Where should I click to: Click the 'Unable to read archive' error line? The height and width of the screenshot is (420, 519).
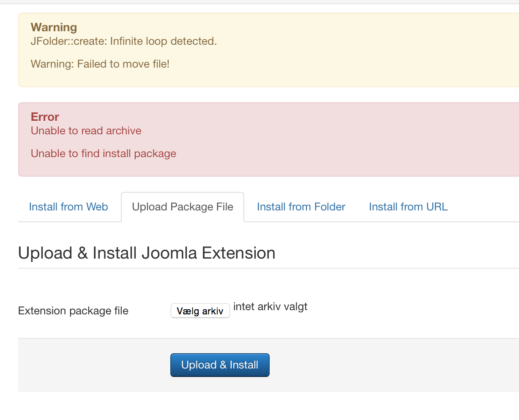pos(86,131)
